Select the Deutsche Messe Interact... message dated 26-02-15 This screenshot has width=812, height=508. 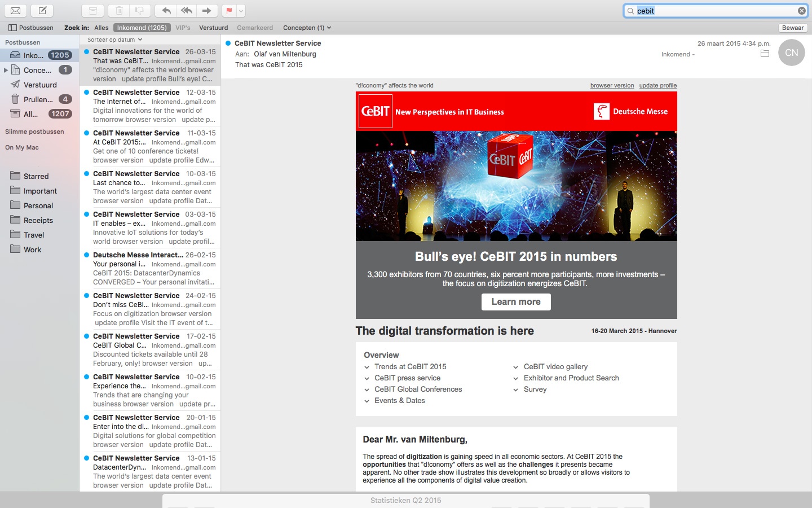tap(150, 269)
